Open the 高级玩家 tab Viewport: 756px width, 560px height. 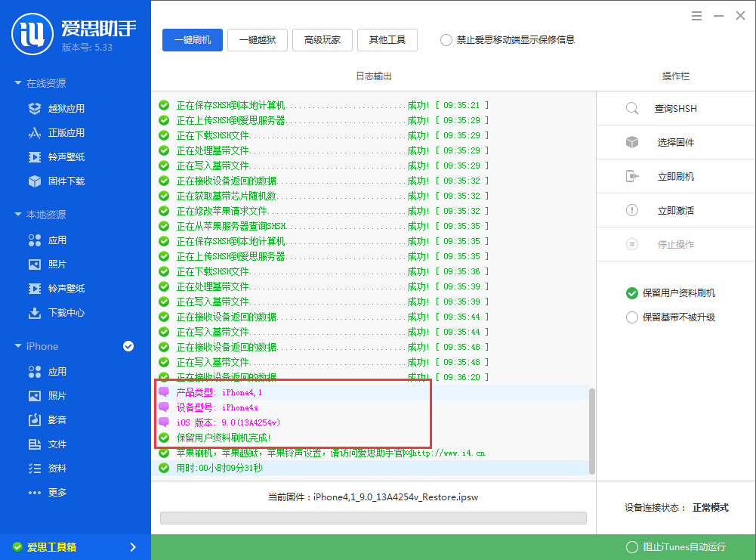(322, 40)
